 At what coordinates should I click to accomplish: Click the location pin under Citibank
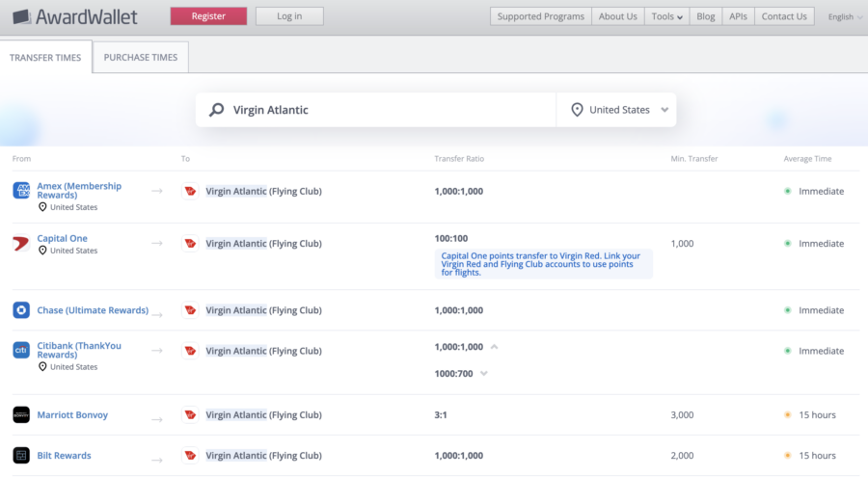coord(42,367)
